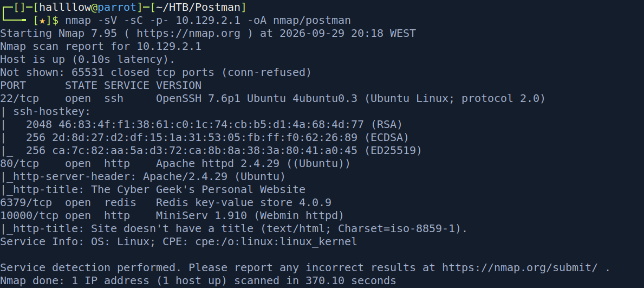Click the Redis key-value store 4.0.9 text

(244, 203)
